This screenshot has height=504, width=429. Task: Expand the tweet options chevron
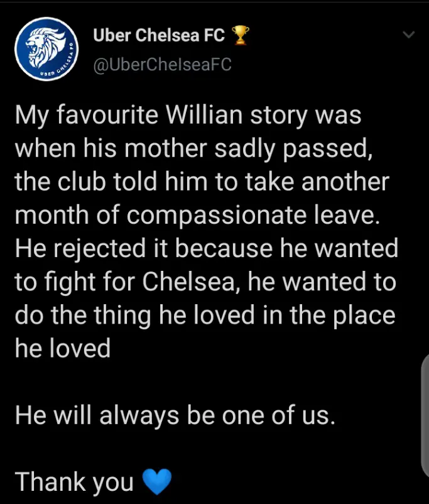pyautogui.click(x=408, y=34)
